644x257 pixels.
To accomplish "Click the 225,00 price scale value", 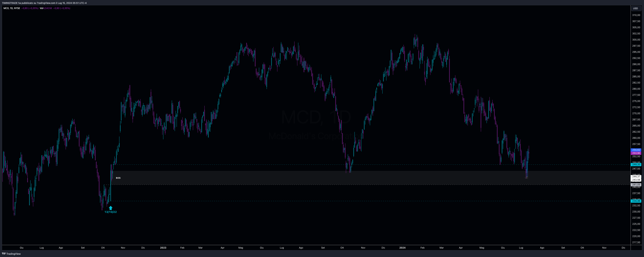I will pos(636,224).
